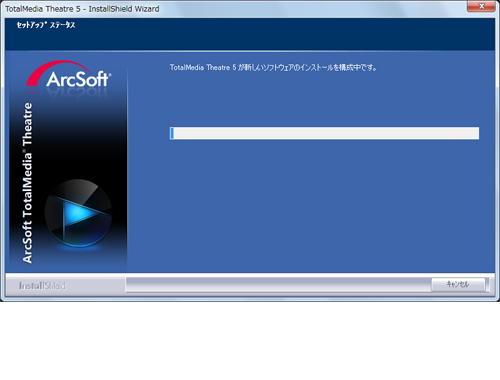
Task: Close the InstallShield Wizard window
Action: [481, 6]
